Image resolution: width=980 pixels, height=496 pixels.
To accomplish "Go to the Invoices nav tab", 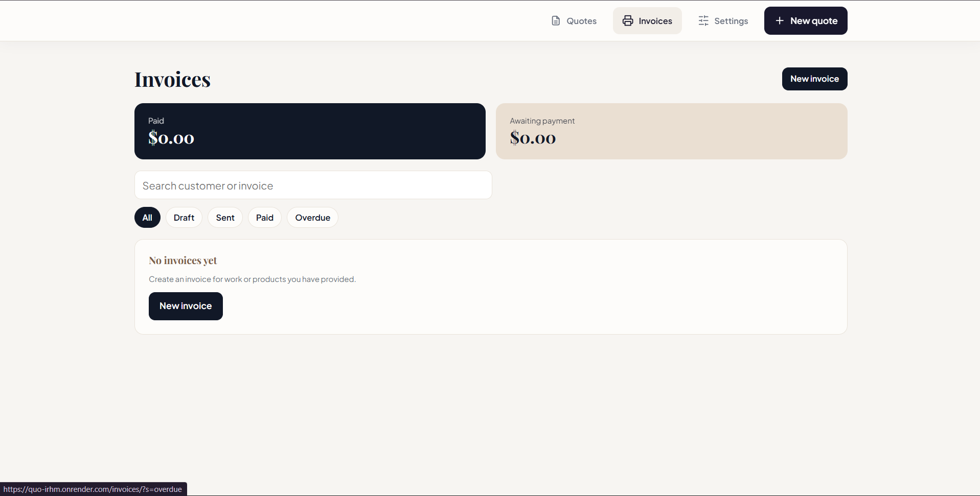I will click(647, 21).
